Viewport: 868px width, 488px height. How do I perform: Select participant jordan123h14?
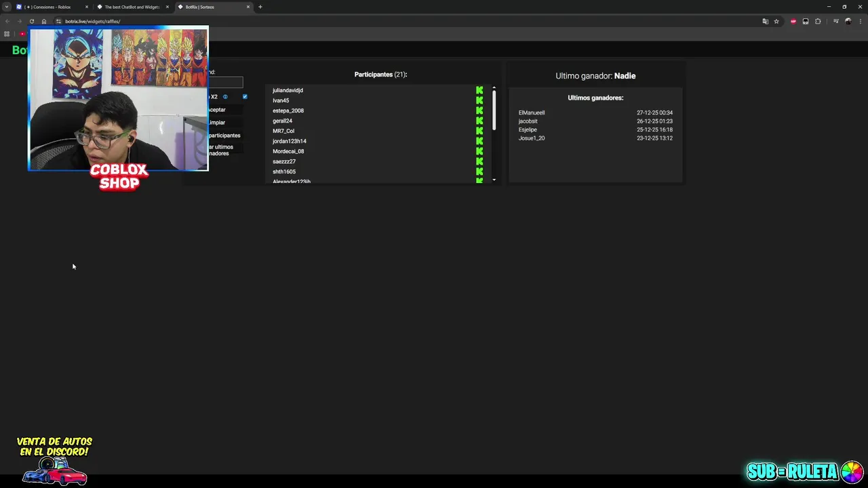tap(290, 141)
